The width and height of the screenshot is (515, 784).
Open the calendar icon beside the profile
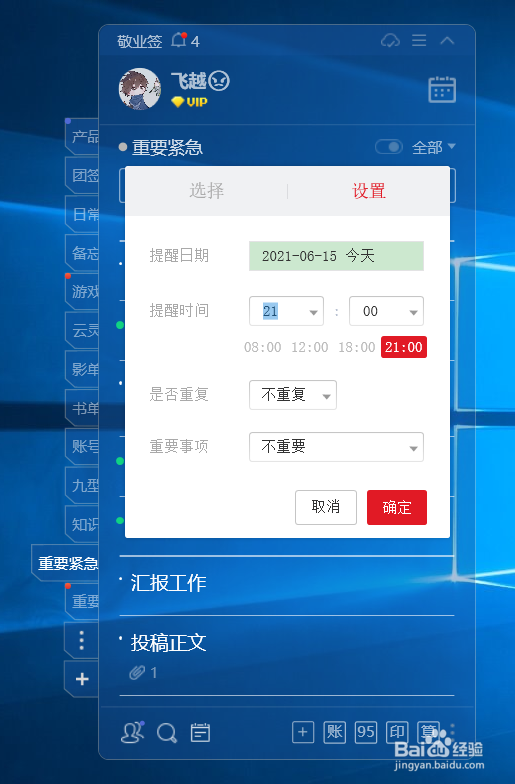tap(442, 90)
